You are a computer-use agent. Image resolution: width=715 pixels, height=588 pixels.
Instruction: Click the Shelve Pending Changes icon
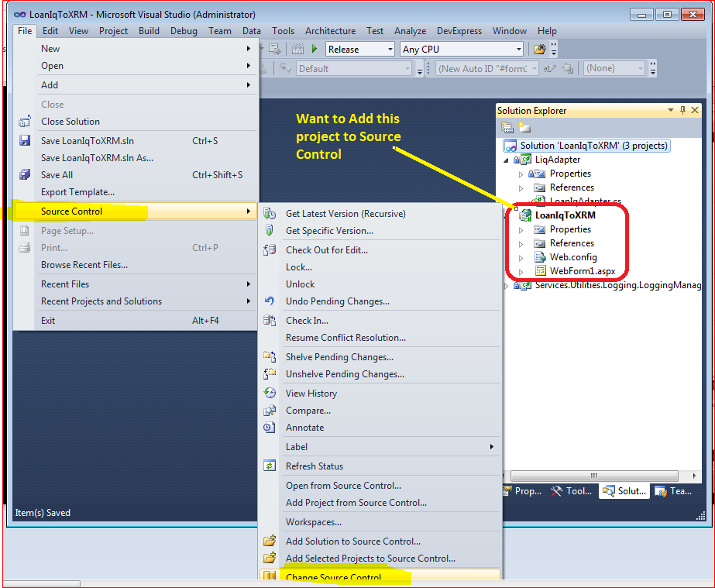(x=270, y=356)
